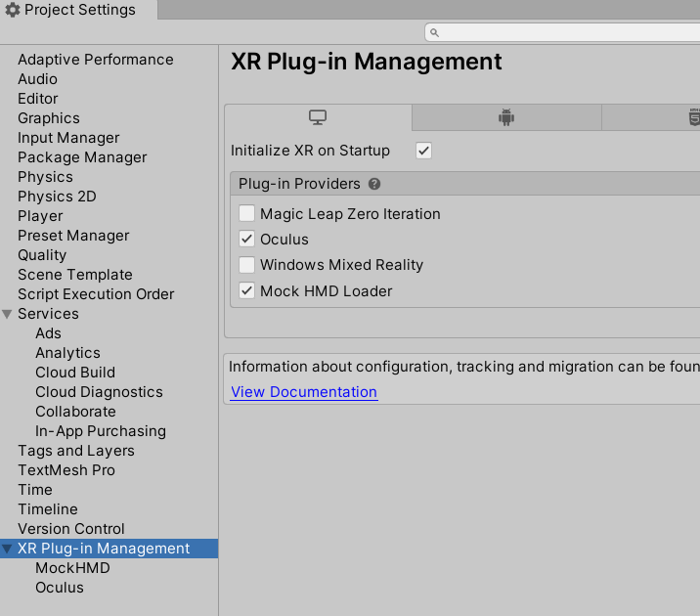Screen dimensions: 700x616
Task: Select the desktop standalone platform tab
Action: (318, 117)
